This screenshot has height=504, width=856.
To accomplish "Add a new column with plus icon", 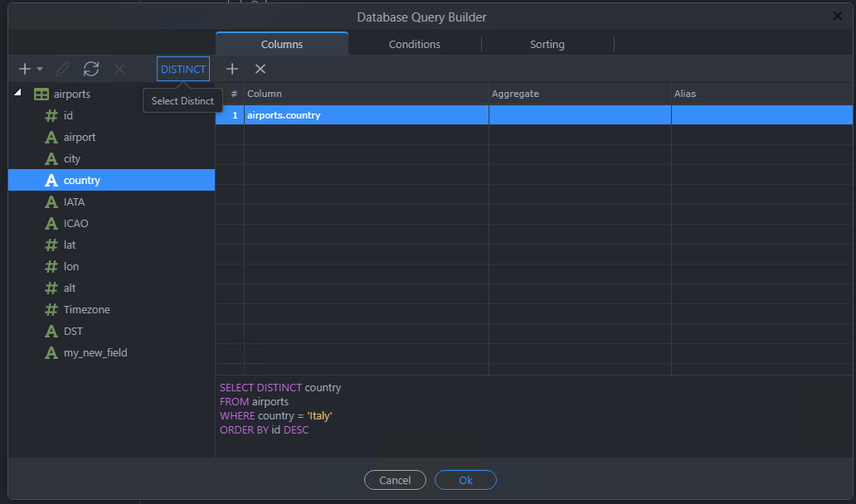I will (232, 69).
